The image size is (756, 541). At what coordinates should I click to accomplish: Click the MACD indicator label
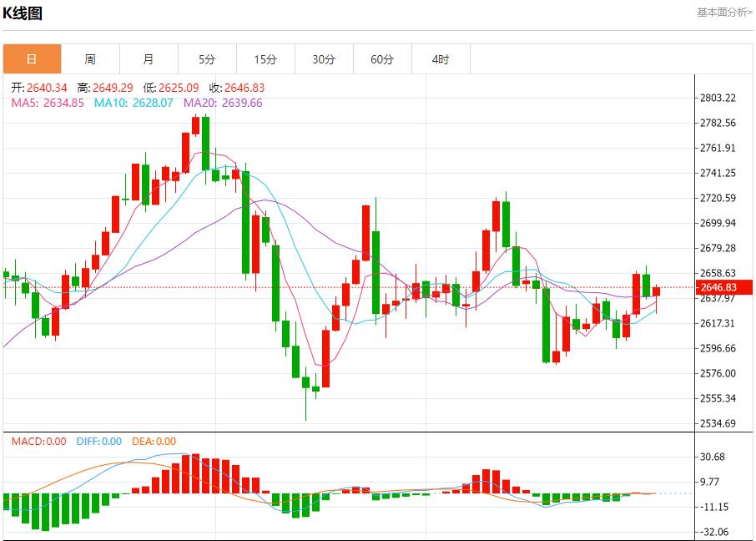38,442
